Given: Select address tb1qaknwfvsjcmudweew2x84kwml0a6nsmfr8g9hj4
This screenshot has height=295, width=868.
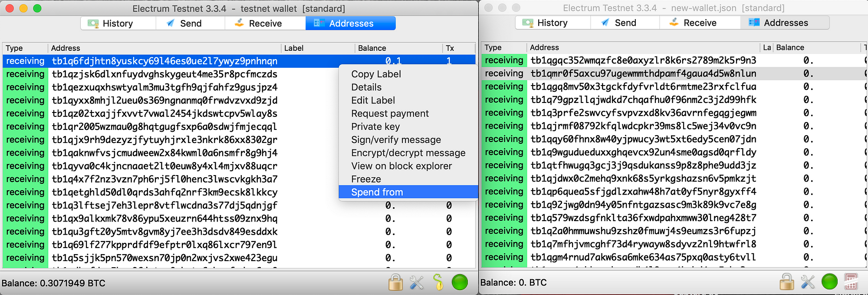Looking at the screenshot, I should (x=164, y=153).
